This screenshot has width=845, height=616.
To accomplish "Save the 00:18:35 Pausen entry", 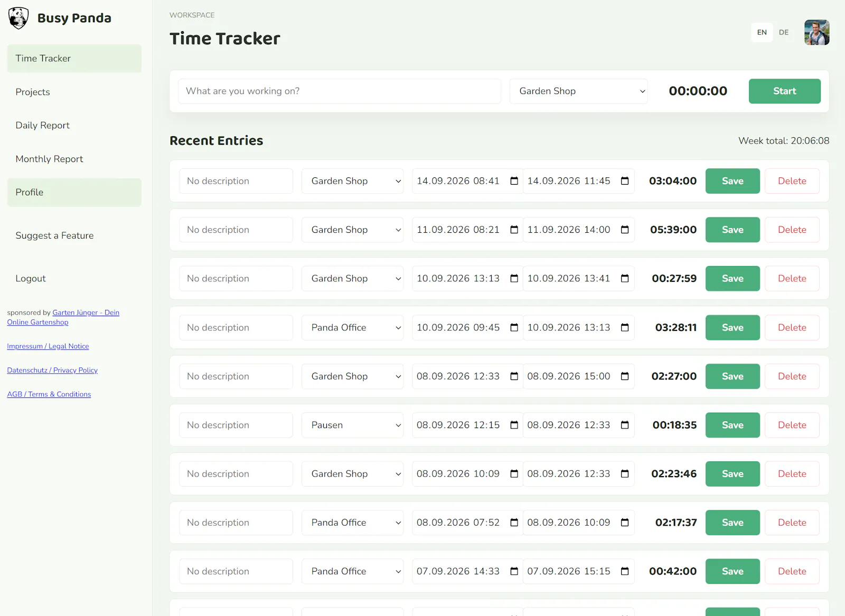I will [733, 425].
